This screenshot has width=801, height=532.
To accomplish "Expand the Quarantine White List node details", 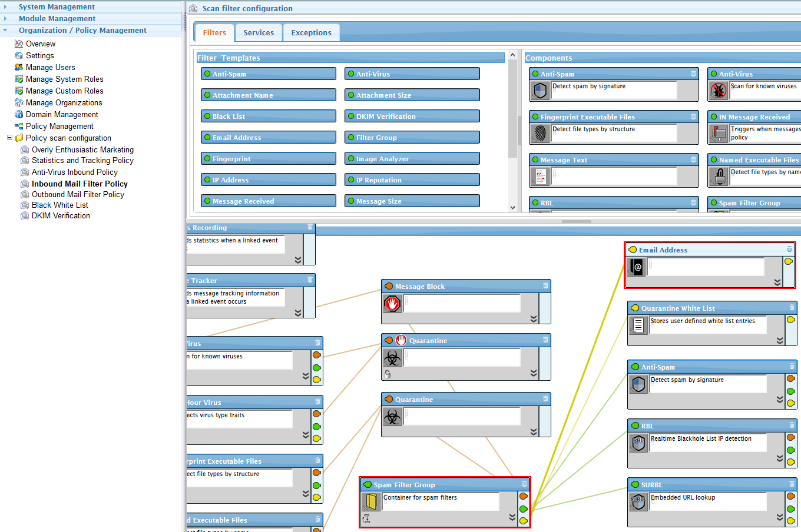I will coord(780,341).
